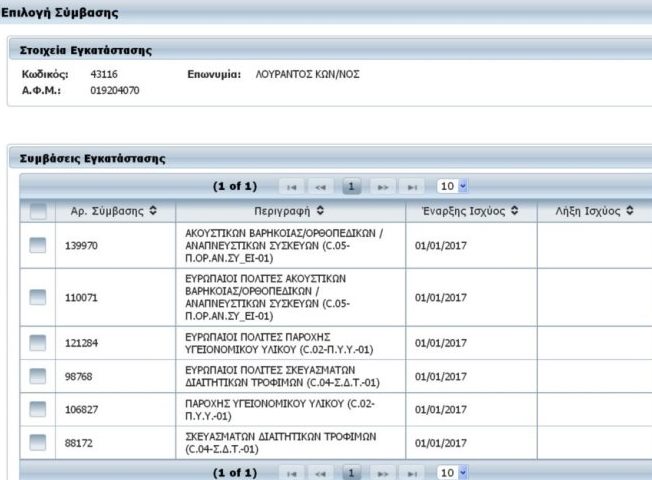
Task: Click description of contract 139970
Action: 284,246
